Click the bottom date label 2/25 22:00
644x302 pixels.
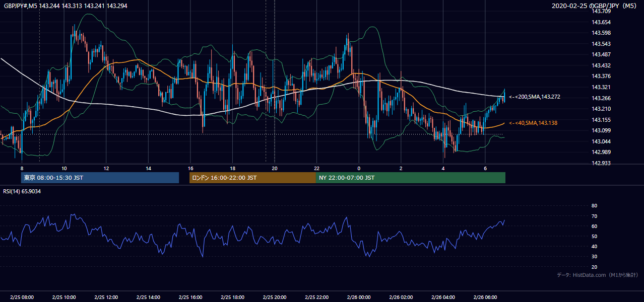click(316, 297)
